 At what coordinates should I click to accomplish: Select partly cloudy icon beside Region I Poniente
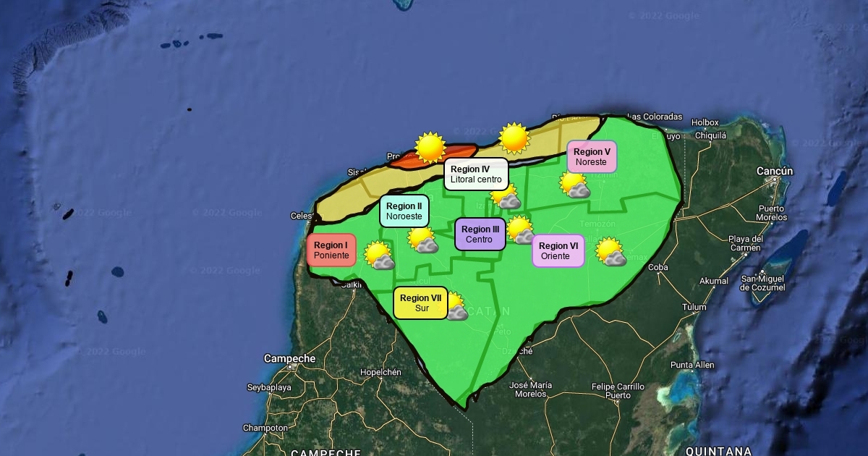(x=378, y=256)
